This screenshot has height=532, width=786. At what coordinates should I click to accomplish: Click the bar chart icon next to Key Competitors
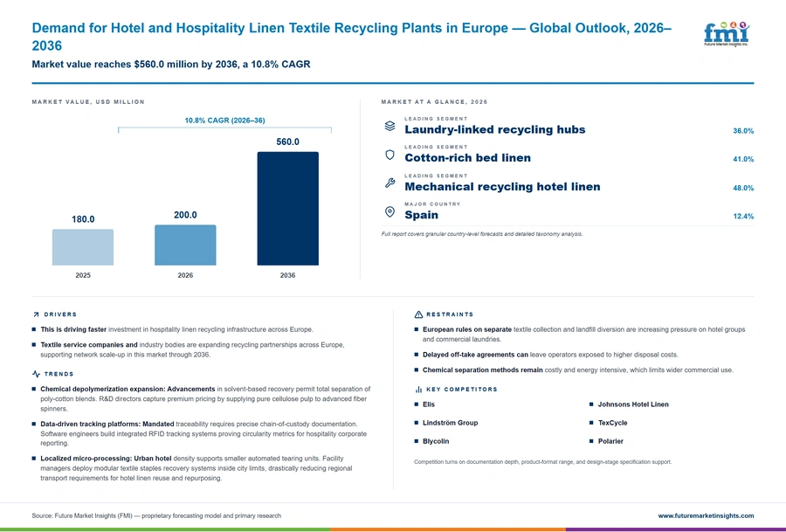click(418, 389)
